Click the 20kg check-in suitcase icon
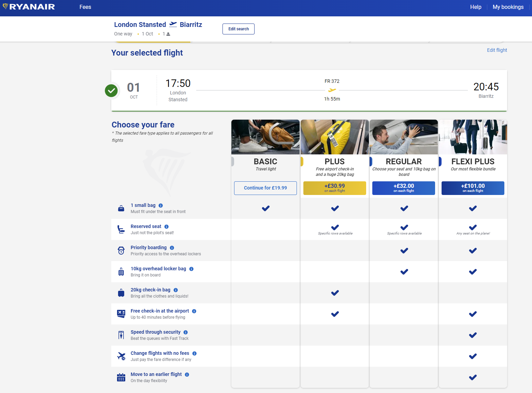 [121, 293]
